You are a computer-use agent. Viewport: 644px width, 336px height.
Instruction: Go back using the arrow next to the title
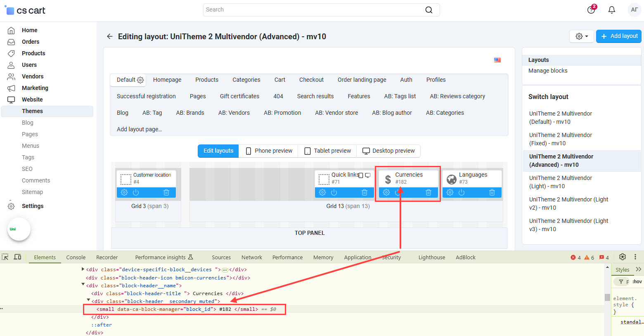click(109, 36)
